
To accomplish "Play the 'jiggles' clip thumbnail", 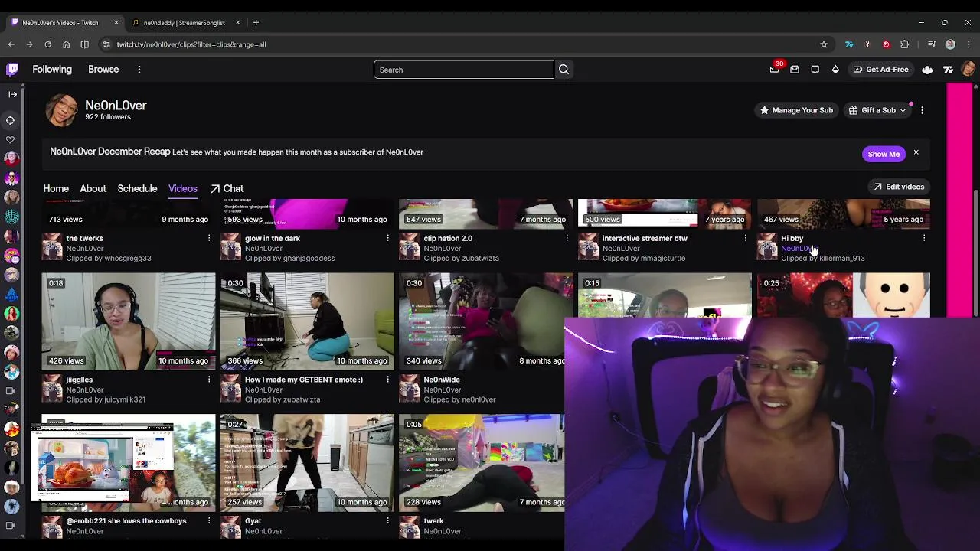I will point(128,321).
